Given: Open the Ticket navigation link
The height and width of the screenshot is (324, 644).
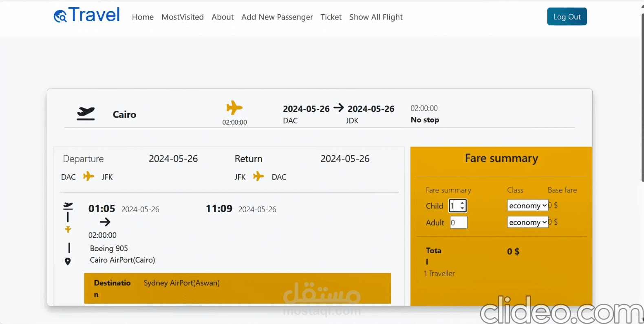Looking at the screenshot, I should (x=331, y=17).
